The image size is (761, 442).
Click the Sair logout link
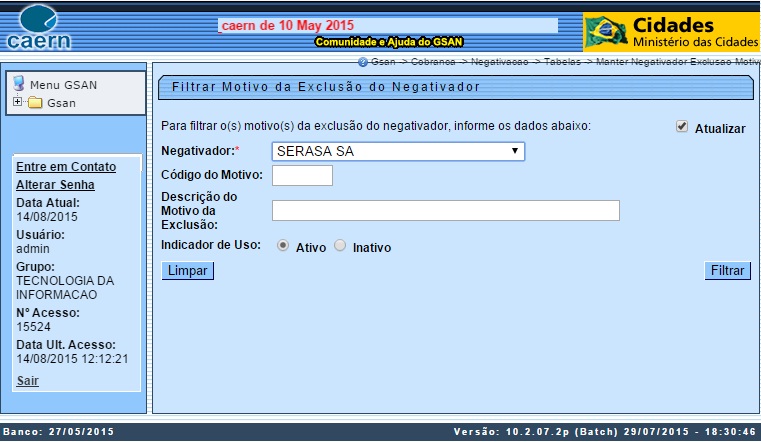(x=27, y=381)
